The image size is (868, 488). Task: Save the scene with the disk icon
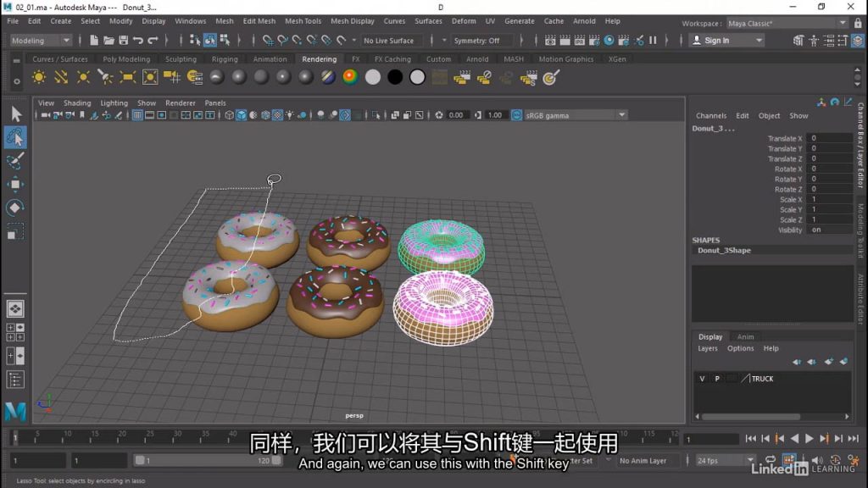coord(123,41)
